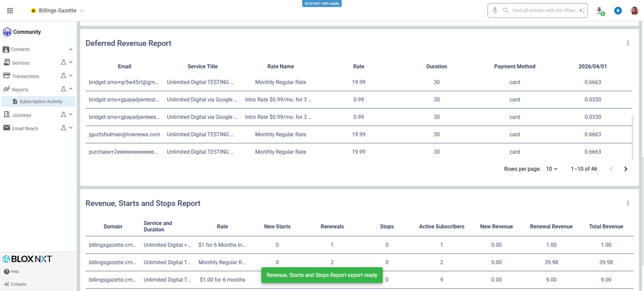
Task: Click the Subscription Activity document icon
Action: point(15,102)
